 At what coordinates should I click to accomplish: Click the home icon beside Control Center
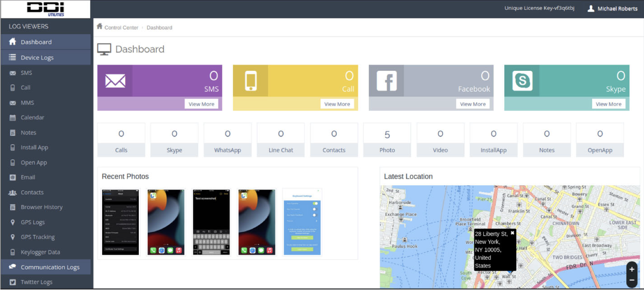[100, 26]
